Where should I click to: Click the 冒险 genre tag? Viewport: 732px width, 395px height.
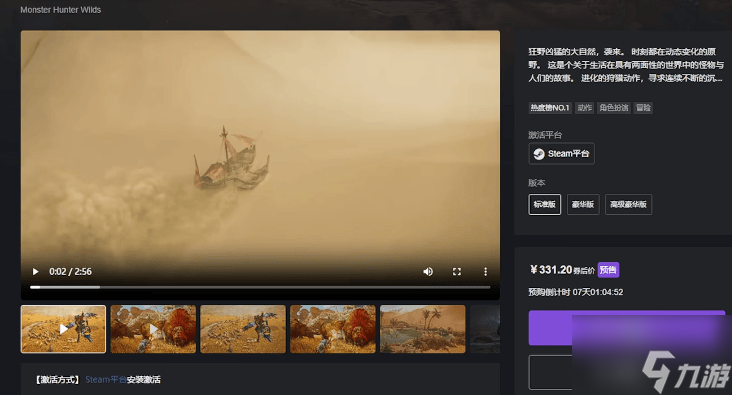pos(643,108)
